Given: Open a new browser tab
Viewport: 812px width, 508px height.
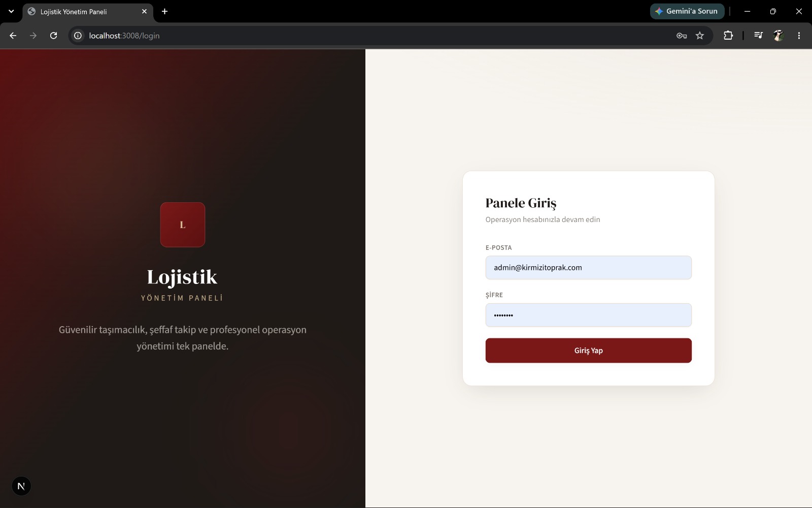Looking at the screenshot, I should click(x=164, y=11).
